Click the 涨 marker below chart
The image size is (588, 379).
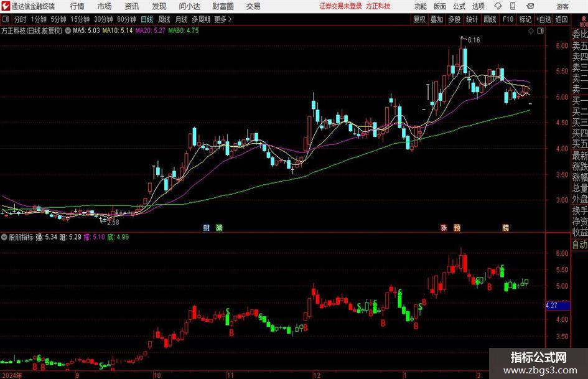[x=444, y=227]
